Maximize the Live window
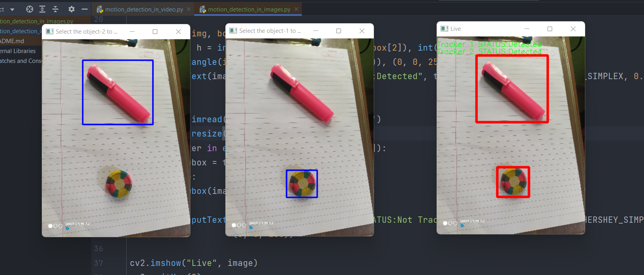The height and width of the screenshot is (275, 644). point(550,29)
